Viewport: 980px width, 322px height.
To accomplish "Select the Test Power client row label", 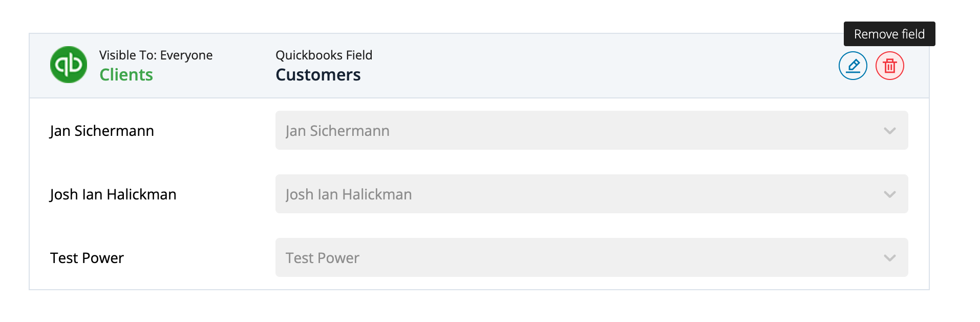I will tap(87, 258).
